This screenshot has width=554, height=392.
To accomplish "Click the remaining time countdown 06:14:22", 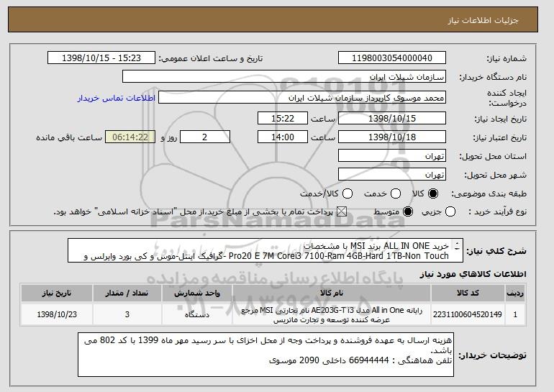I will pyautogui.click(x=130, y=137).
